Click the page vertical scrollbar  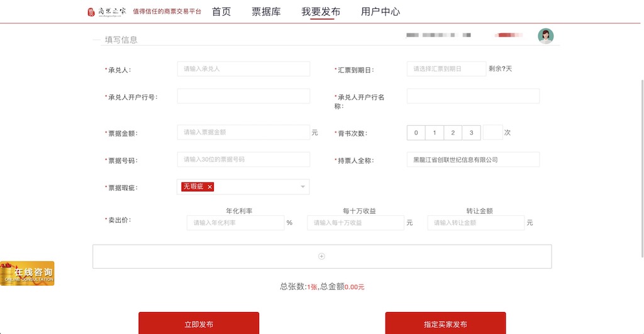[x=641, y=157]
